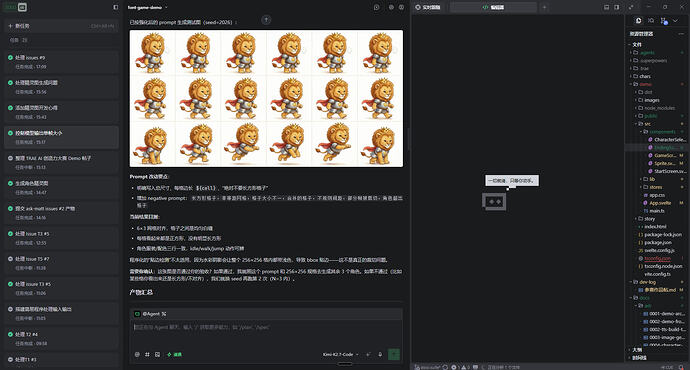This screenshot has height=370, width=690.
Task: Open the Kimi-K2.7-Code model dropdown
Action: 341,354
